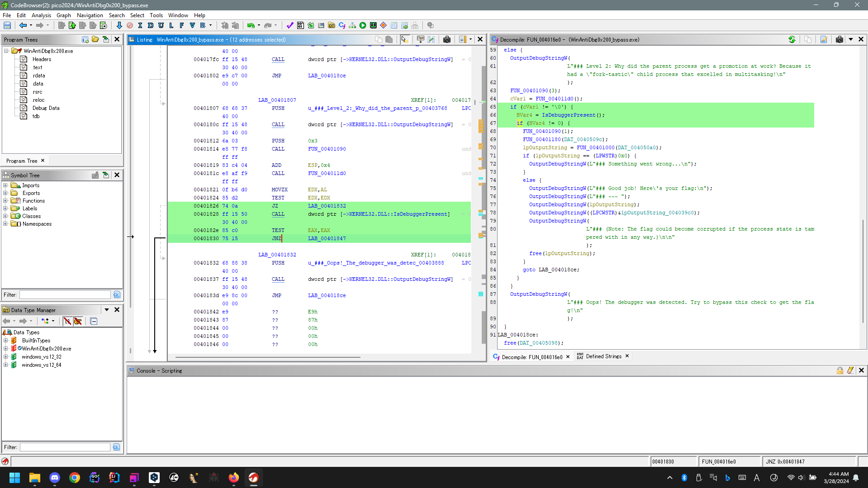This screenshot has height=488, width=868.
Task: Take a snapshot of the Listing panel
Action: pyautogui.click(x=447, y=40)
